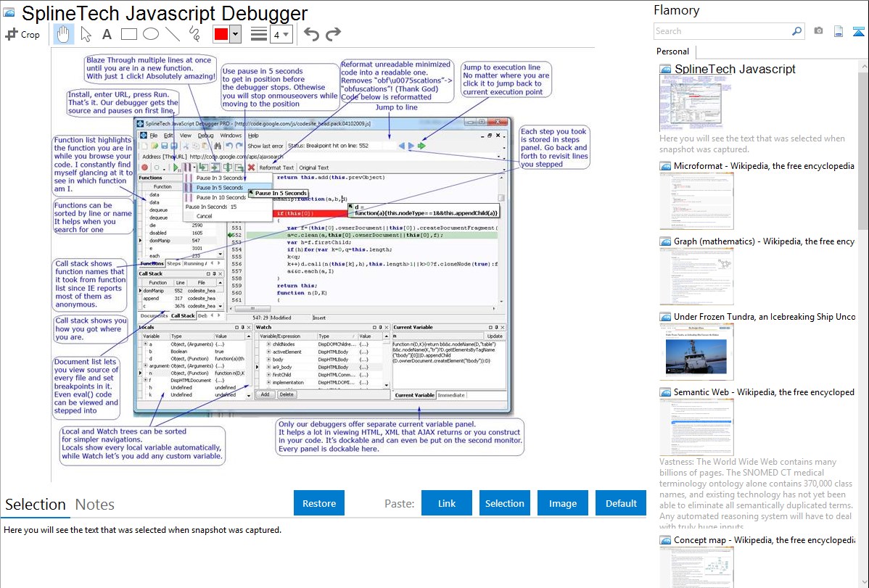Select the straight line tool
Viewport: 869px width, 588px height.
[173, 34]
